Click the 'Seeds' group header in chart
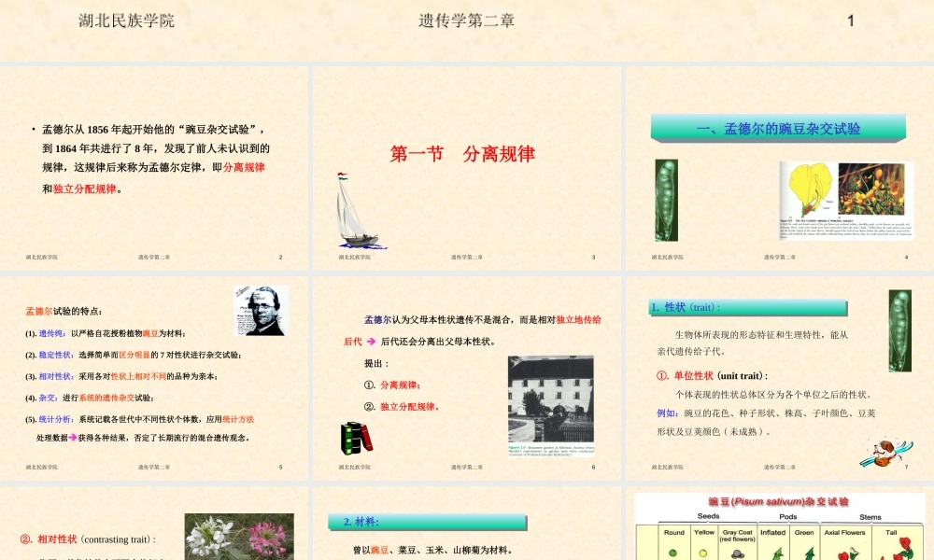Image resolution: width=934 pixels, height=560 pixels. [x=708, y=516]
